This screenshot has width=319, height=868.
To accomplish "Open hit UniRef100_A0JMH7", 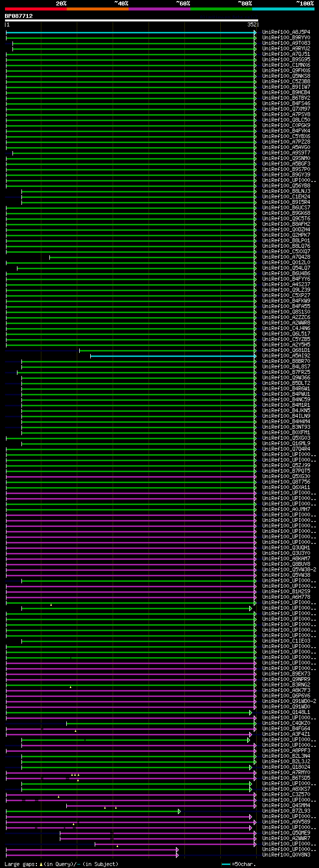I will (286, 509).
